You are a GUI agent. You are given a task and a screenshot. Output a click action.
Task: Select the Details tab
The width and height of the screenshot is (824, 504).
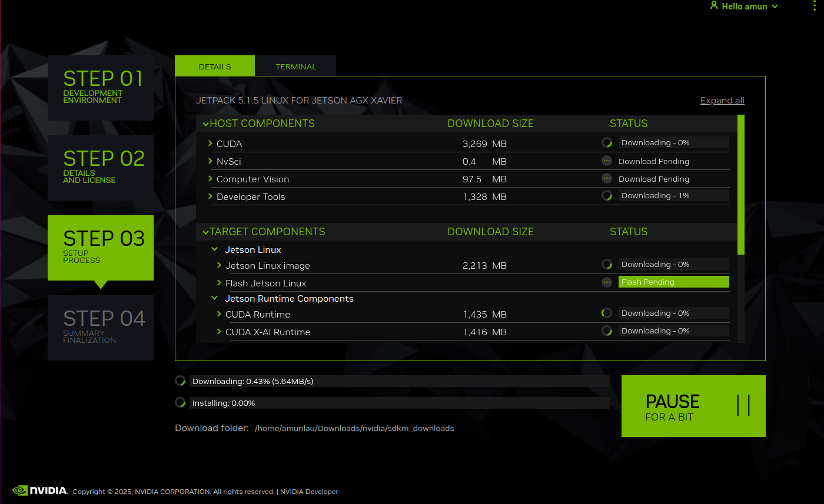[x=215, y=66]
